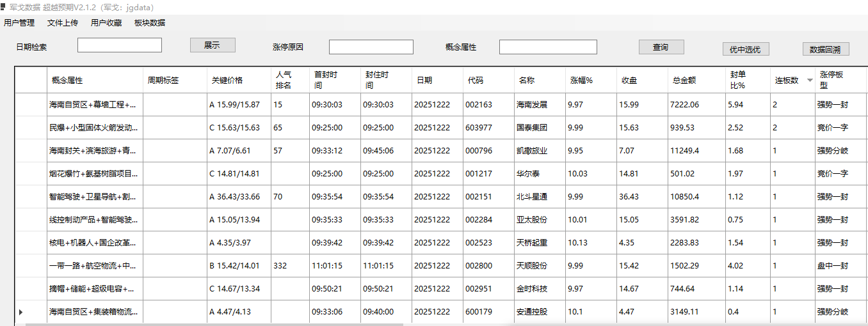The width and height of the screenshot is (868, 326).
Task: Click the 日期 column header
Action: point(437,80)
